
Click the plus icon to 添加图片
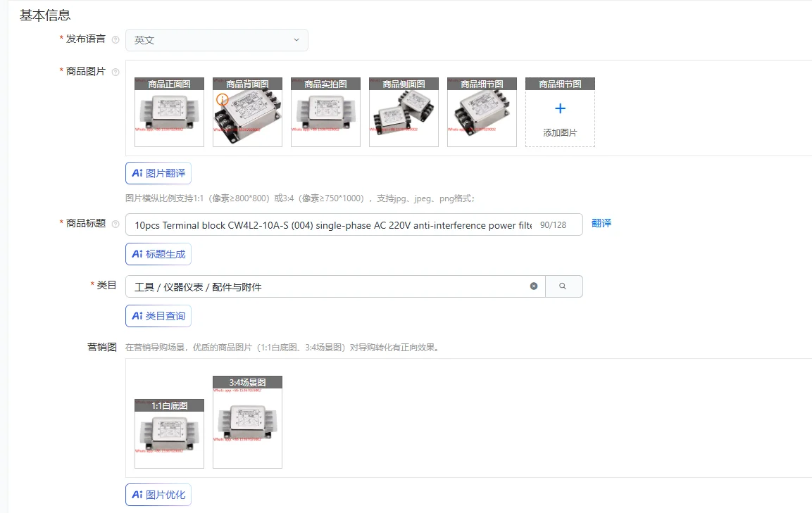[x=560, y=108]
